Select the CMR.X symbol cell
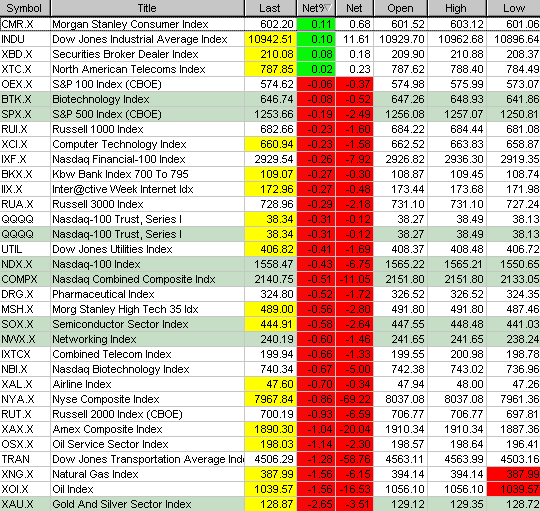The height and width of the screenshot is (511, 540). pos(25,24)
